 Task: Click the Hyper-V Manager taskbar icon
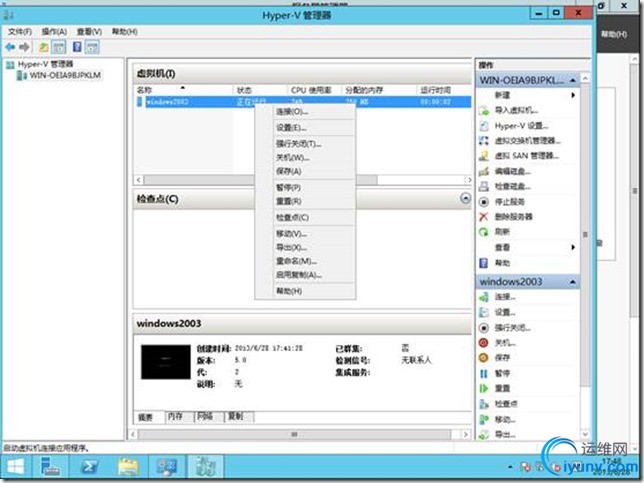[x=205, y=467]
